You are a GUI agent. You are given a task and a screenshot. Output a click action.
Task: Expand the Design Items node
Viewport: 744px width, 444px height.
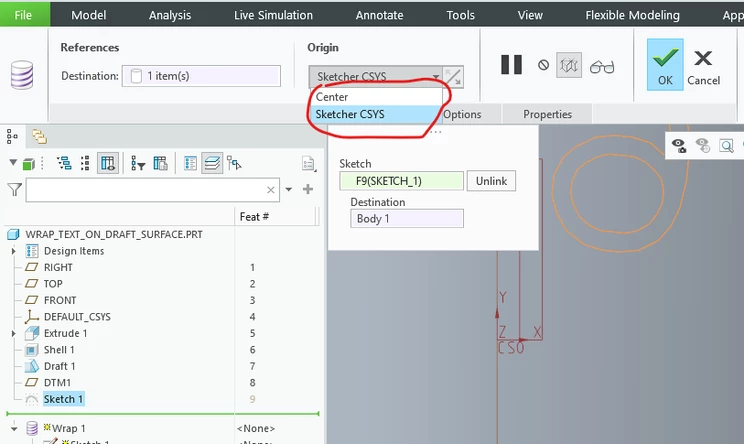tap(13, 251)
